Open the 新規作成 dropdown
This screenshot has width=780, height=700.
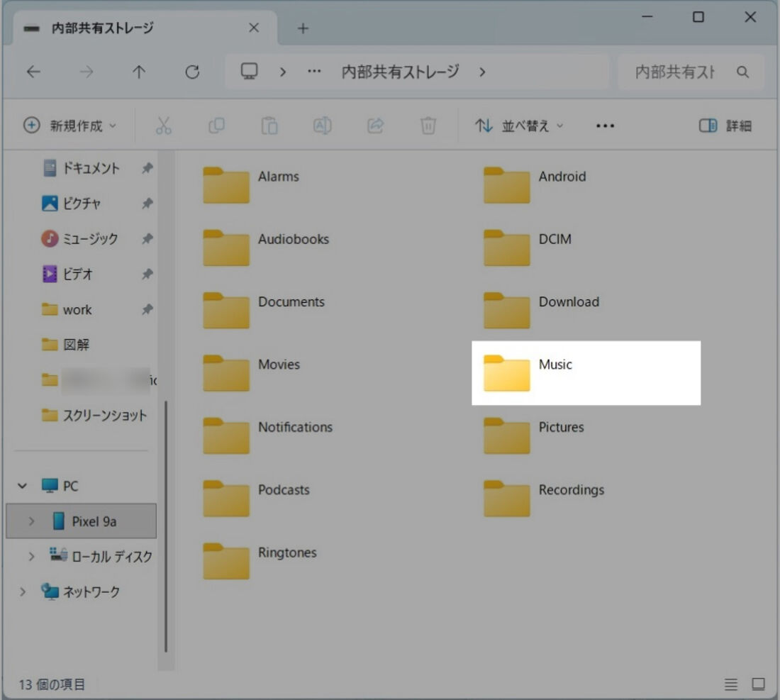coord(70,126)
